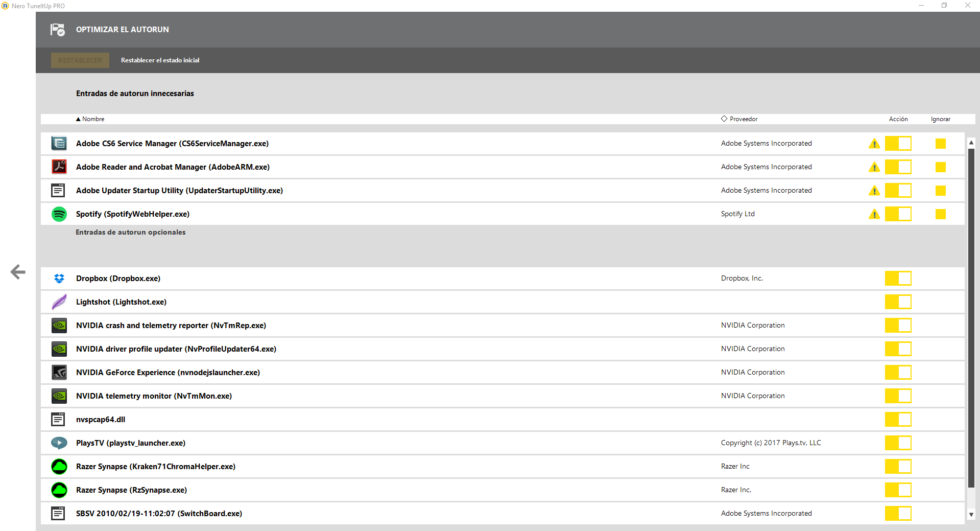
Task: Toggle Dropbox autorun switch
Action: pos(898,279)
